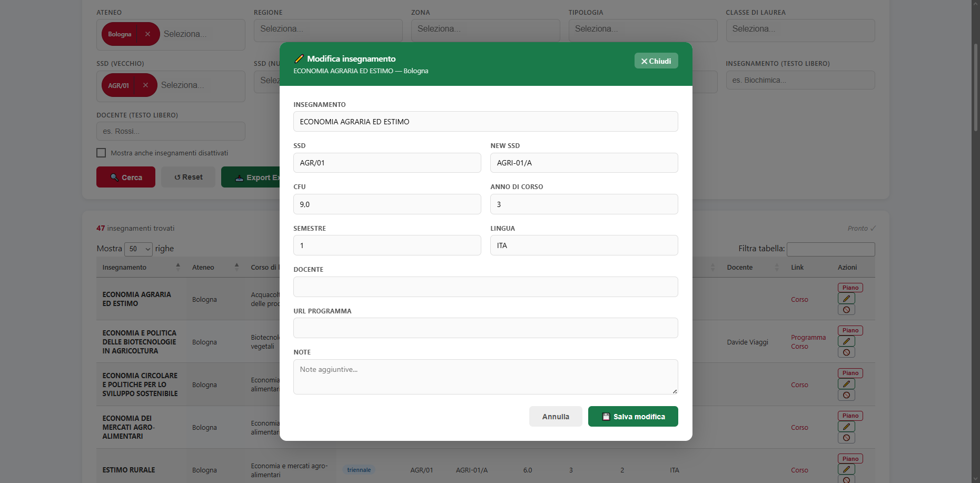This screenshot has height=483, width=980.
Task: Click the New SSD field AGRI-01/A
Action: click(x=584, y=163)
